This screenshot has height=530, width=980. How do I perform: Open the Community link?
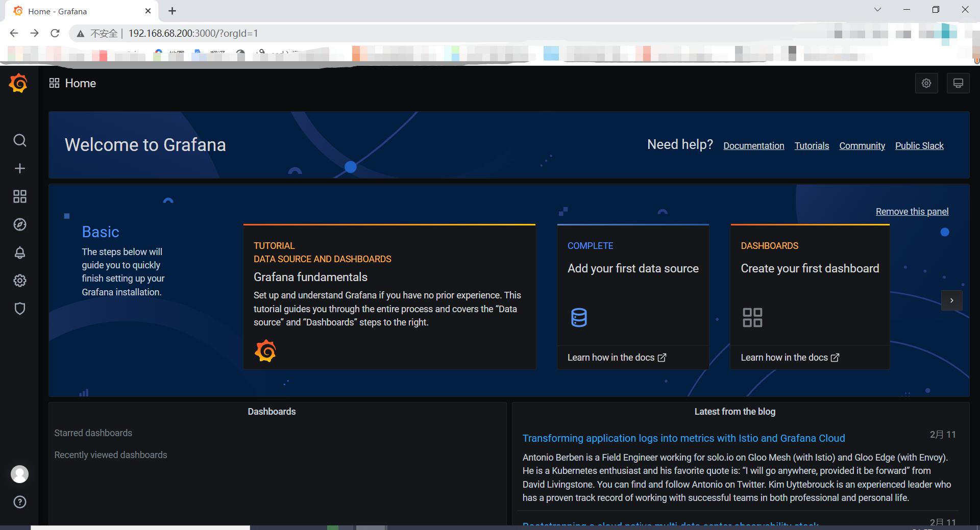coord(862,146)
